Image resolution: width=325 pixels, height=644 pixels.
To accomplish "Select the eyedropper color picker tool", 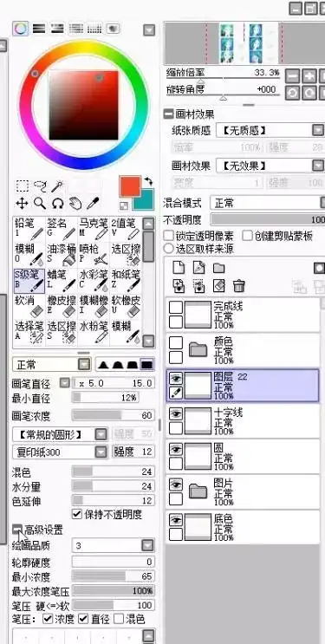I will coord(93,203).
